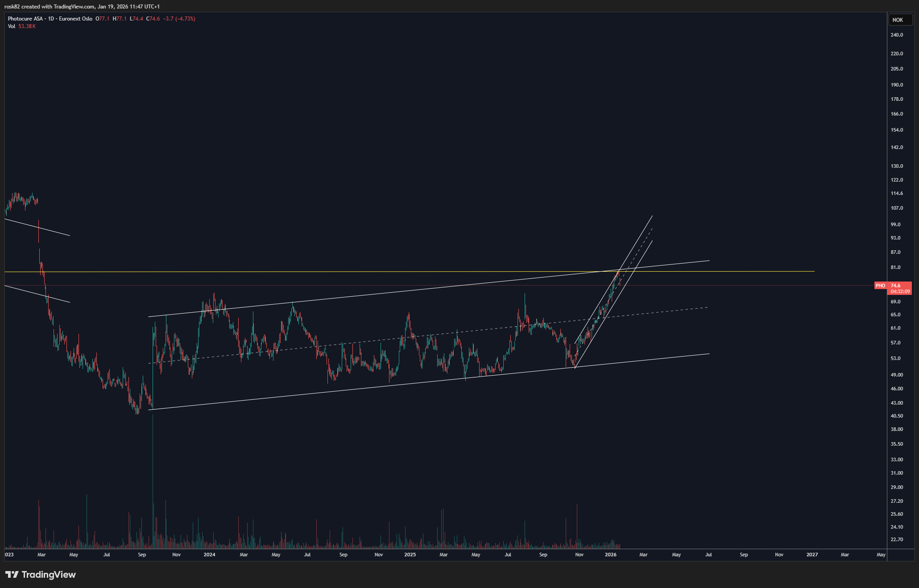919x588 pixels.
Task: Click the 2025 label on time axis
Action: (410, 555)
